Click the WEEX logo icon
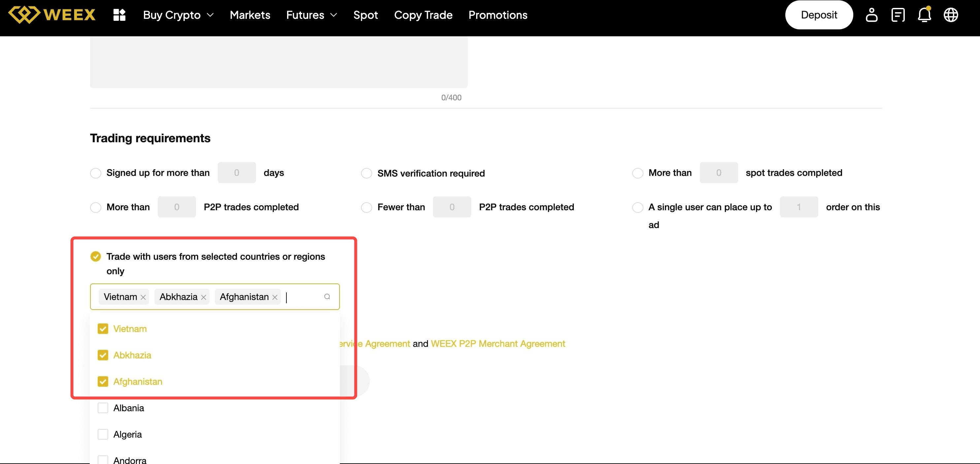The height and width of the screenshot is (464, 980). [x=24, y=15]
